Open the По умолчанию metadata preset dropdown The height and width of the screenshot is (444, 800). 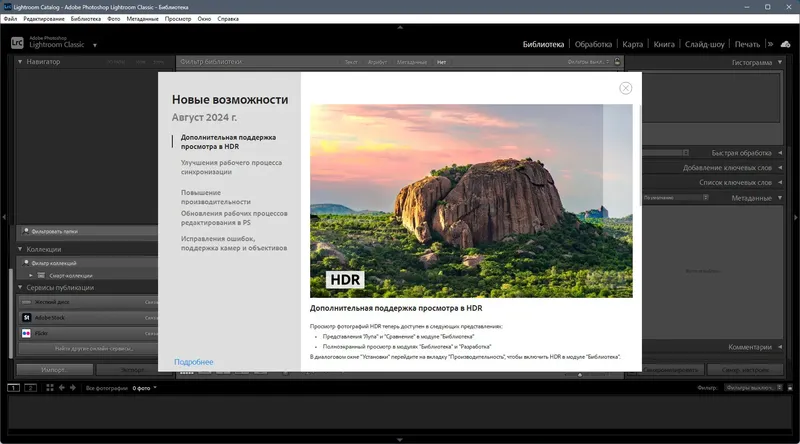tap(676, 198)
